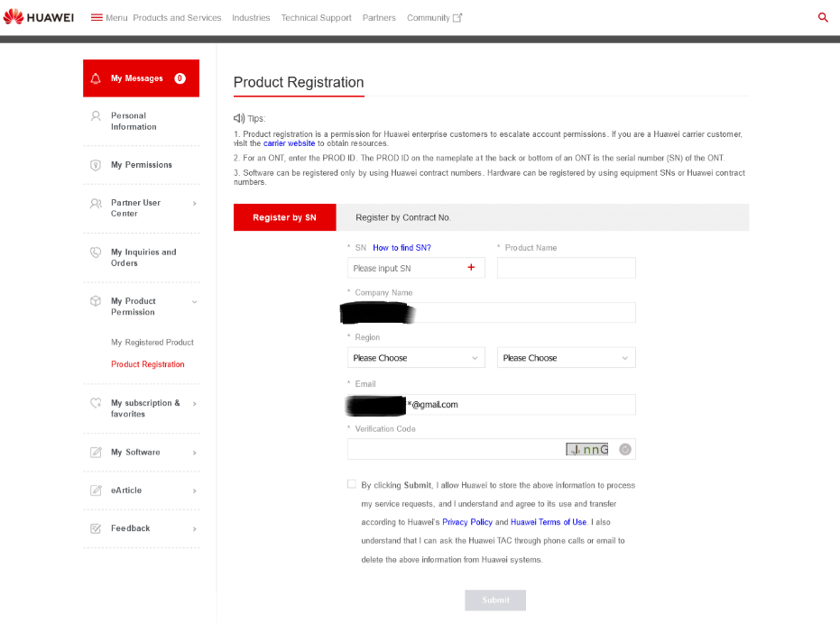Image resolution: width=840 pixels, height=623 pixels.
Task: Open How to find SN? link
Action: coord(402,248)
